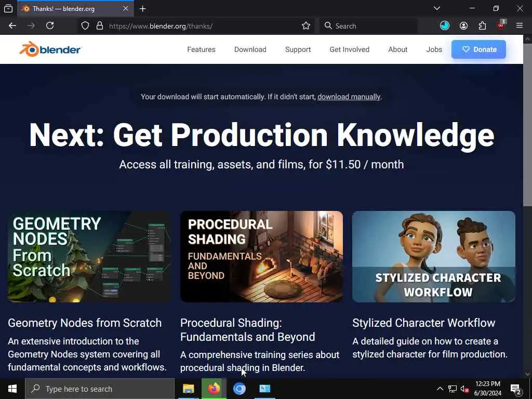Image resolution: width=532 pixels, height=399 pixels.
Task: Expand the list all tabs chevron
Action: (x=437, y=8)
